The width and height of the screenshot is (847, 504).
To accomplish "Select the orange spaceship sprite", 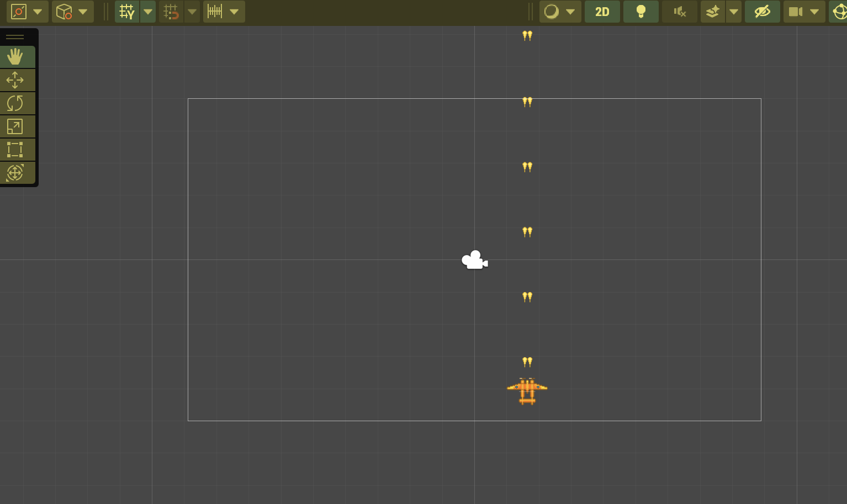I will 527,390.
